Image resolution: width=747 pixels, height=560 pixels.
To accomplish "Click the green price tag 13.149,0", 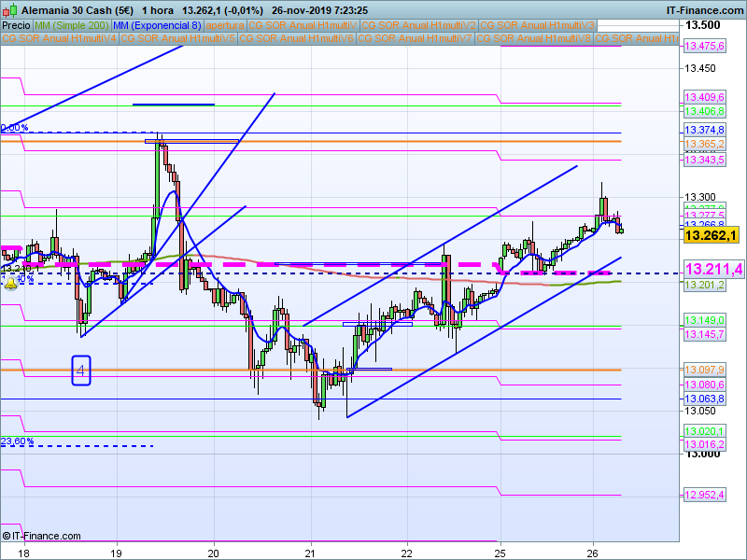I will coord(705,320).
